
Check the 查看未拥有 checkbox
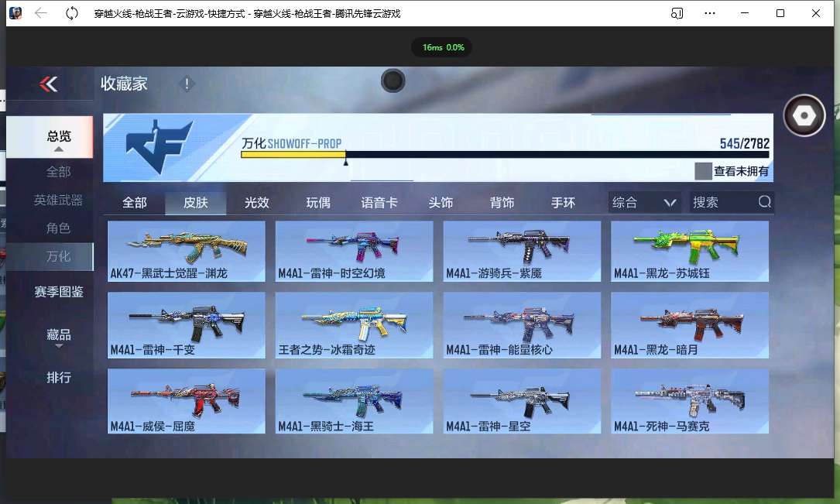click(703, 171)
